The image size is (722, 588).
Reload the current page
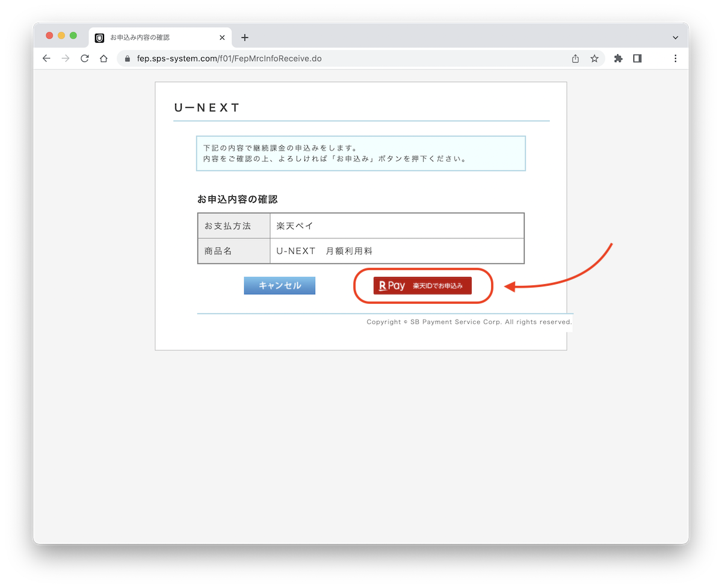coord(84,58)
